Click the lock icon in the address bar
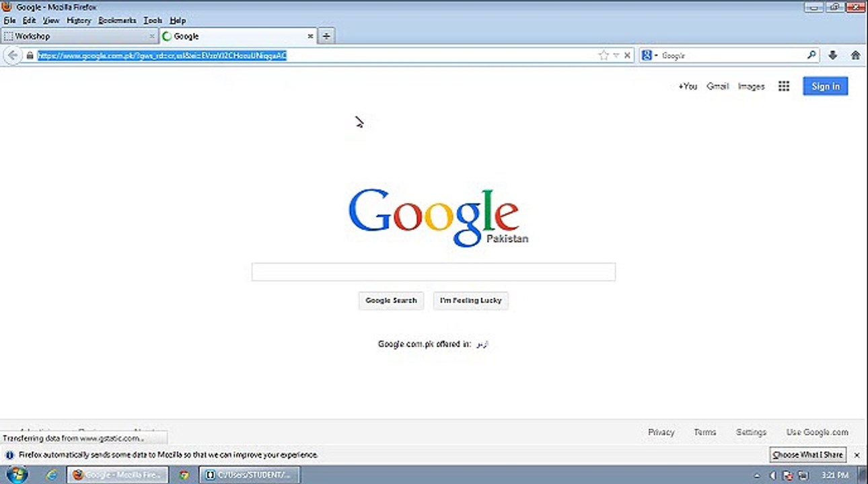This screenshot has width=868, height=484. (30, 56)
